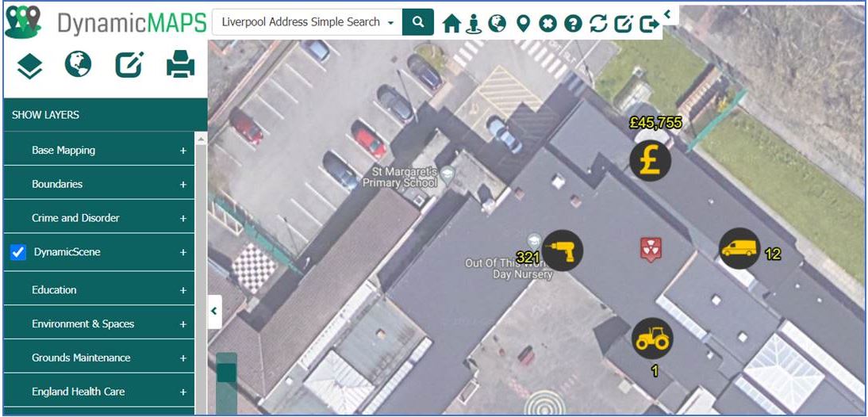The width and height of the screenshot is (868, 417).
Task: Expand the Base Mapping layer group
Action: (183, 151)
